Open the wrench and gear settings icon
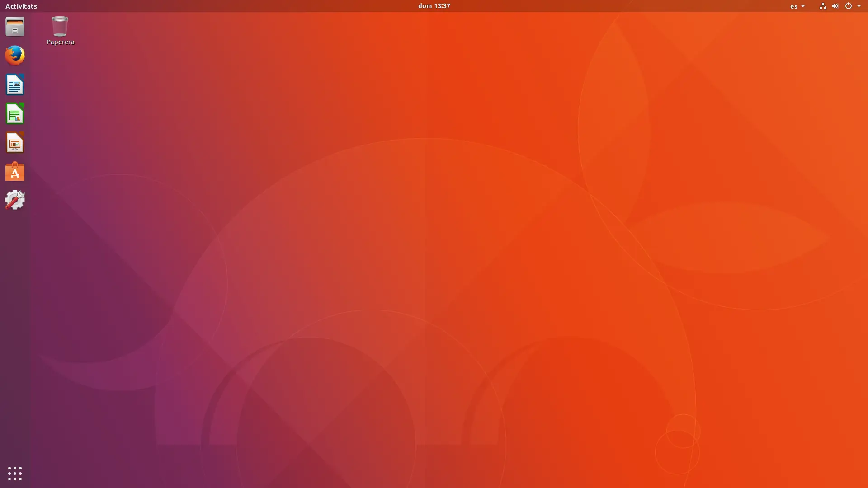The width and height of the screenshot is (868, 488). 15,200
